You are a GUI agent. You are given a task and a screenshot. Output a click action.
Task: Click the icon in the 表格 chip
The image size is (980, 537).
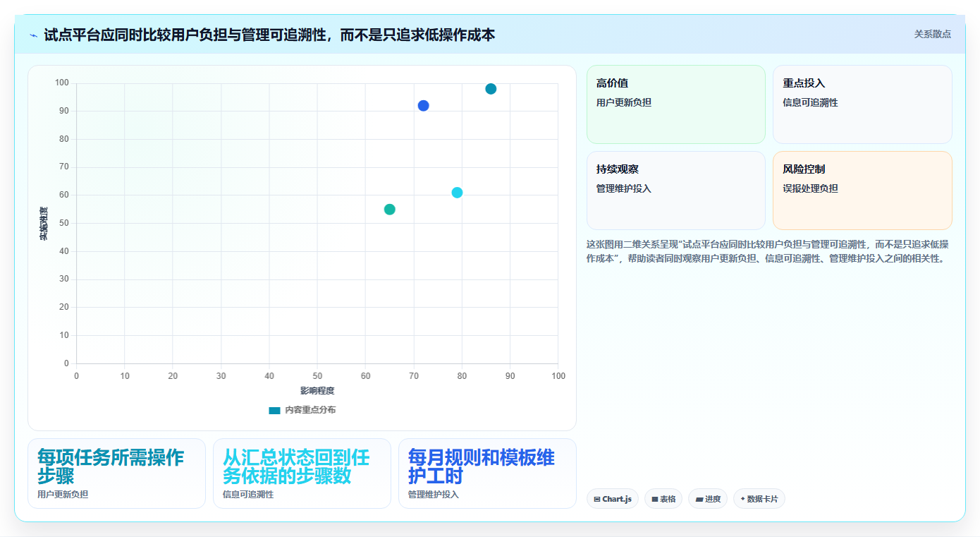tap(655, 499)
